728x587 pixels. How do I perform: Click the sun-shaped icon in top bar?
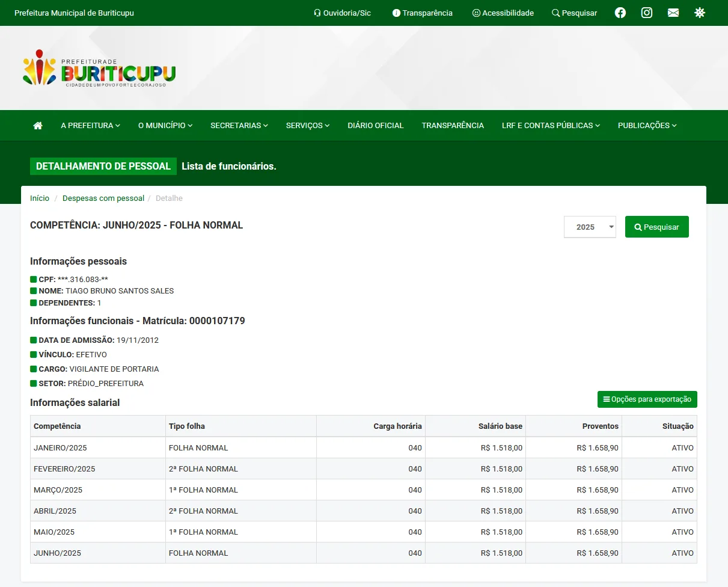coord(700,13)
